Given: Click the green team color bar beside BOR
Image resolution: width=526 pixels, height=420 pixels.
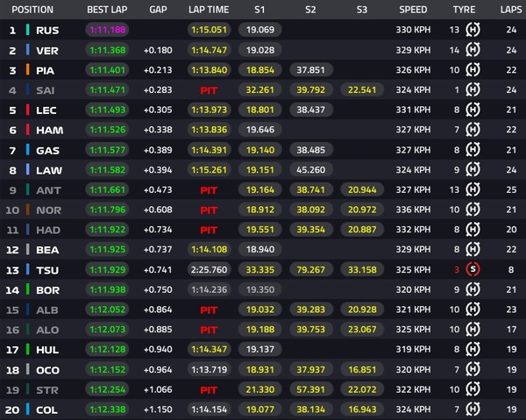Looking at the screenshot, I should [28, 289].
